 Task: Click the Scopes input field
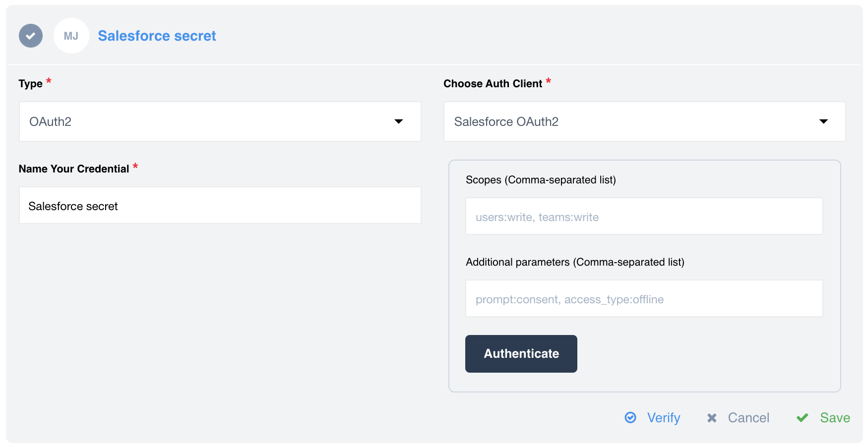click(644, 216)
